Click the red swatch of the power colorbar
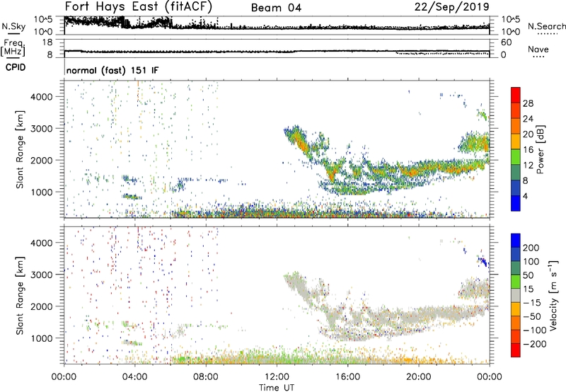This screenshot has height=392, width=566. click(x=516, y=95)
